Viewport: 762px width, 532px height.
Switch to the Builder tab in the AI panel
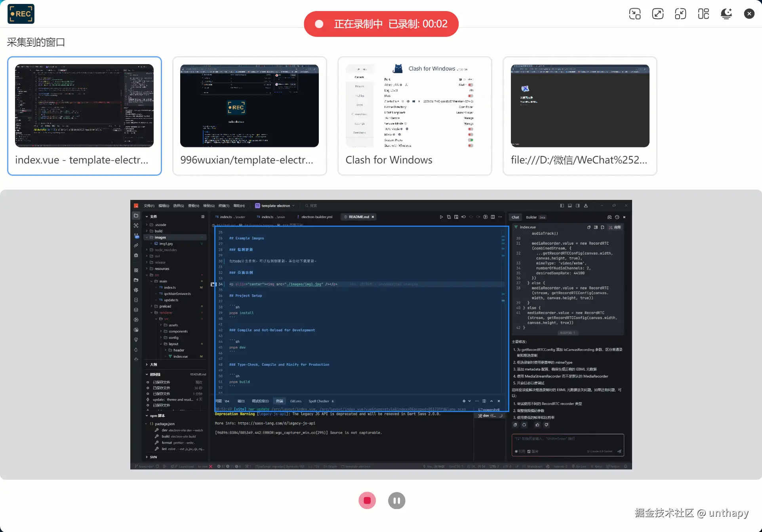[535, 217]
